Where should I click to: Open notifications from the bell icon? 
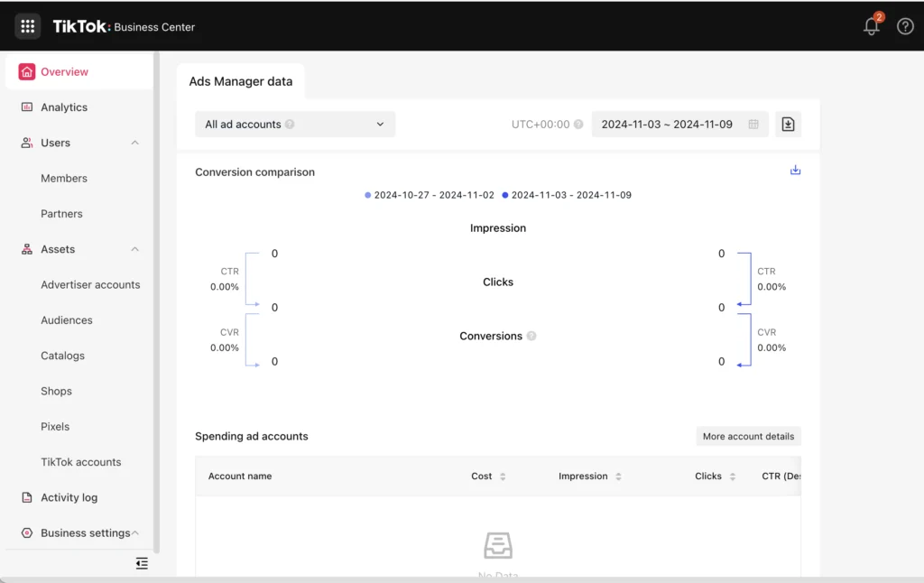[870, 26]
